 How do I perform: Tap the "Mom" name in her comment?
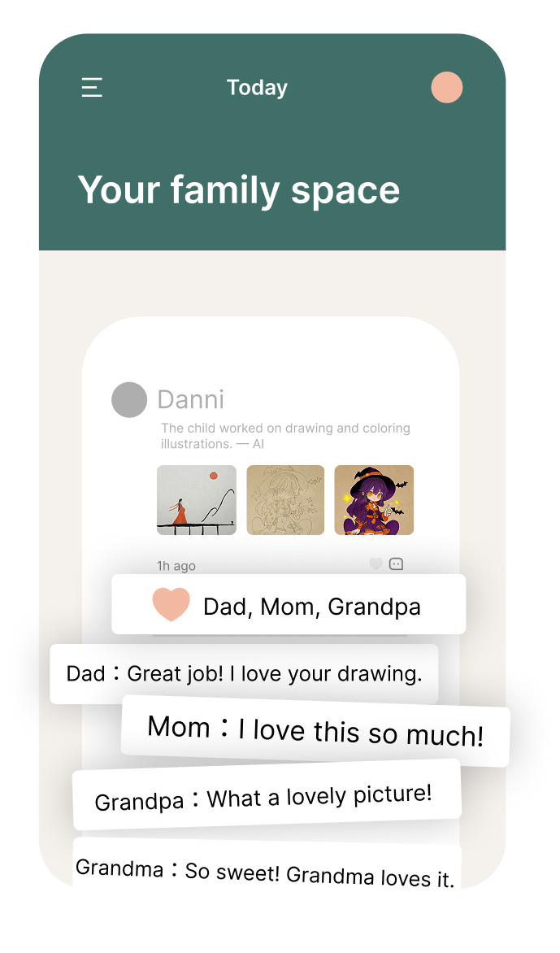tap(178, 727)
